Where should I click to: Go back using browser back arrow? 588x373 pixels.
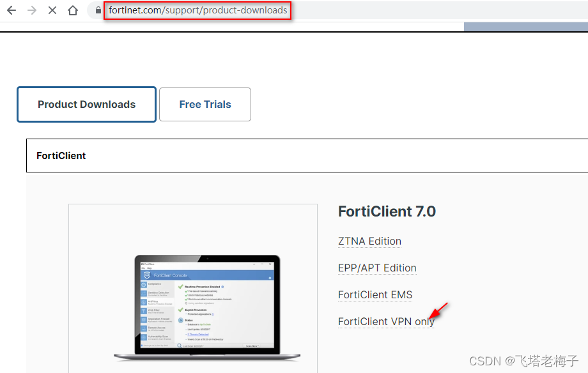coord(12,10)
